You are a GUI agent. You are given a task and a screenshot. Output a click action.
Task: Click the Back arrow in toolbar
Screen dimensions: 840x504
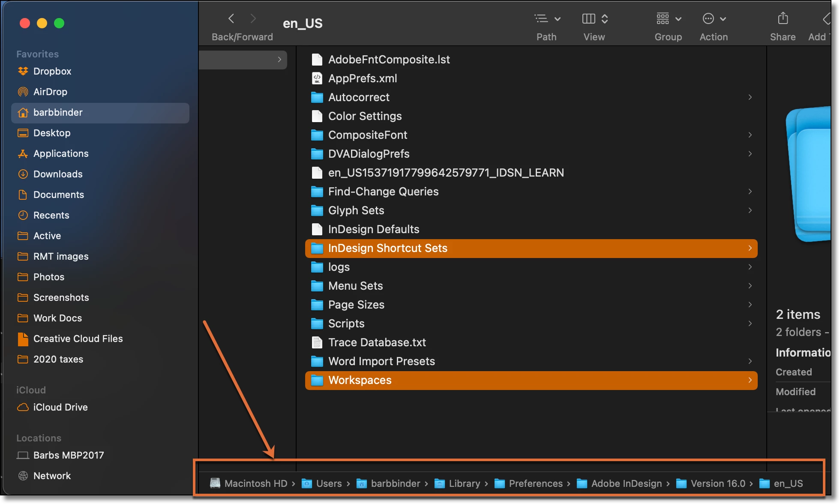pos(231,18)
